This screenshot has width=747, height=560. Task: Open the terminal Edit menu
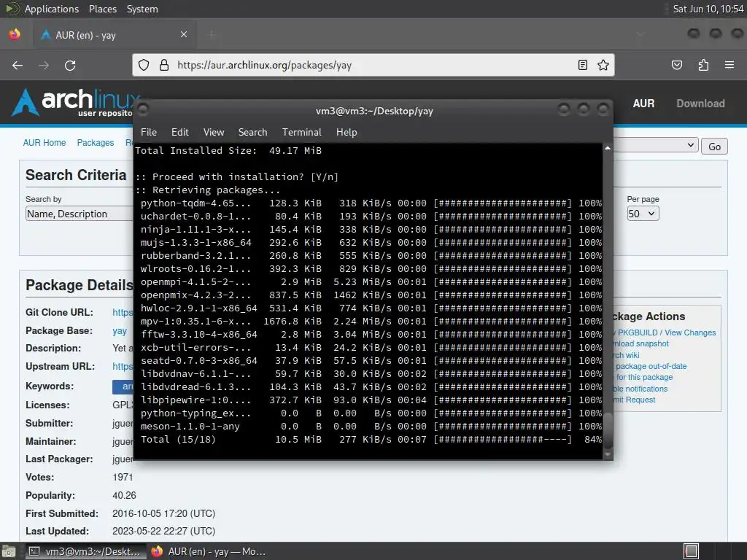(x=180, y=133)
